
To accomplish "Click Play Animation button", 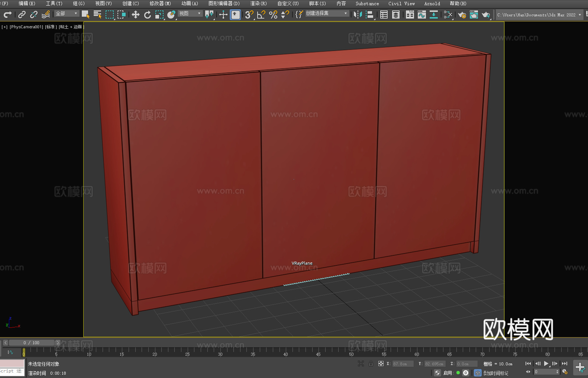I will point(546,364).
